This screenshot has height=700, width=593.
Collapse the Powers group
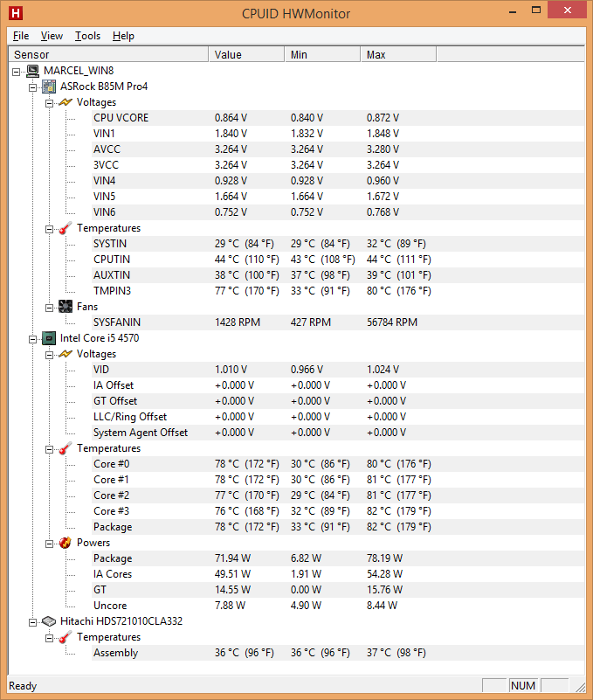click(49, 544)
